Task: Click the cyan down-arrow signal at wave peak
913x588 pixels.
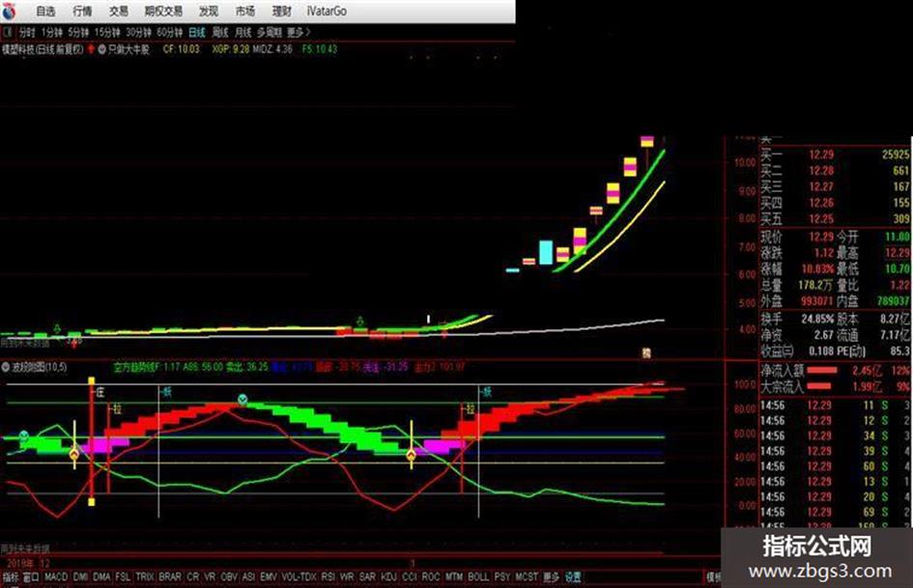Action: (x=243, y=400)
